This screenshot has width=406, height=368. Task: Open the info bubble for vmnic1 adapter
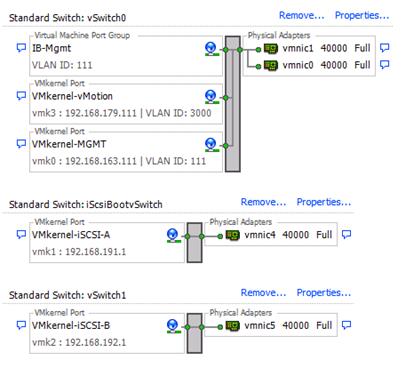click(385, 48)
